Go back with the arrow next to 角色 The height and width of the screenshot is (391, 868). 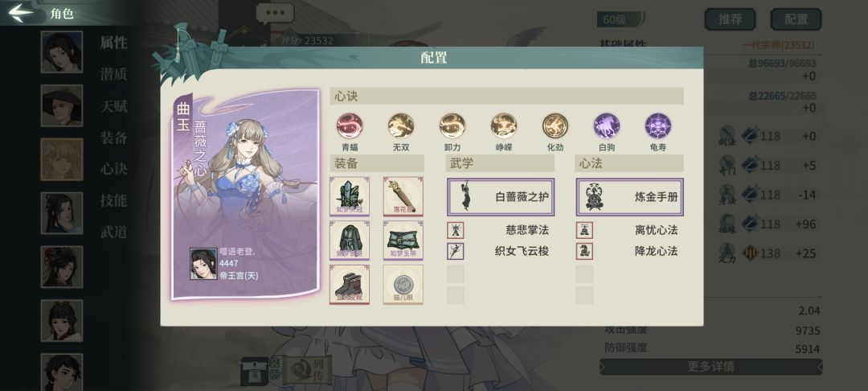pos(21,13)
